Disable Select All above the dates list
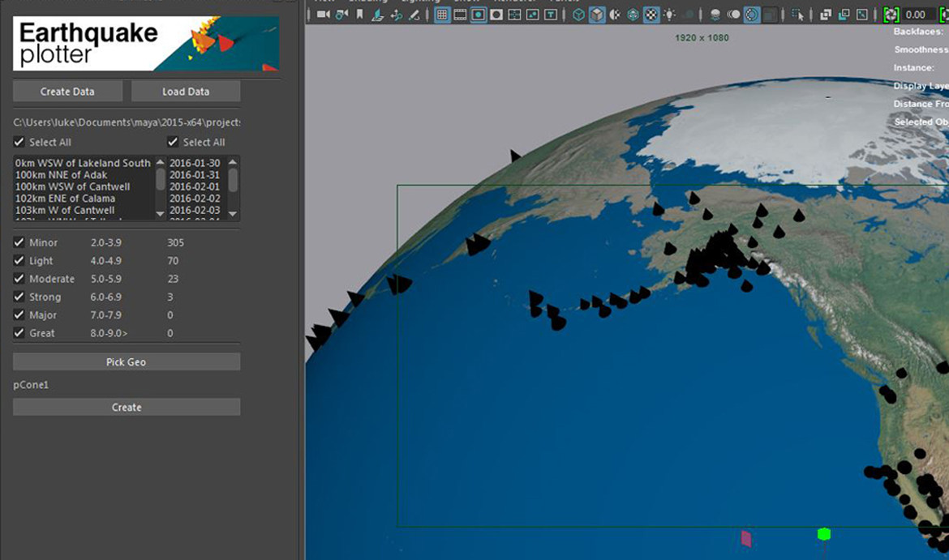The image size is (949, 560). tap(173, 143)
